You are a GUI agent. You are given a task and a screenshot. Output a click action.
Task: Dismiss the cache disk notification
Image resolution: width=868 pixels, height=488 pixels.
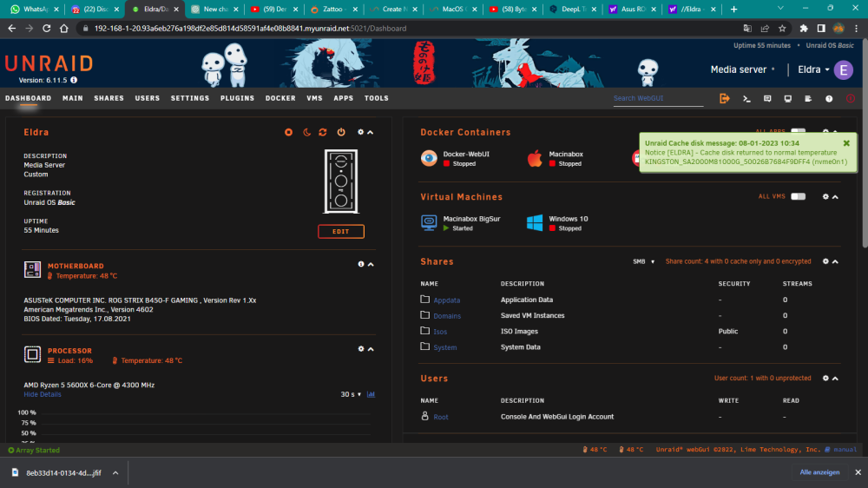click(x=846, y=143)
